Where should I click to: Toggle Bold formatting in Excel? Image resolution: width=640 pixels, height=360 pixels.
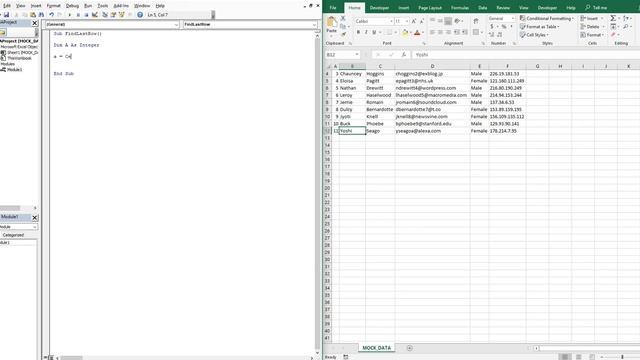(358, 32)
